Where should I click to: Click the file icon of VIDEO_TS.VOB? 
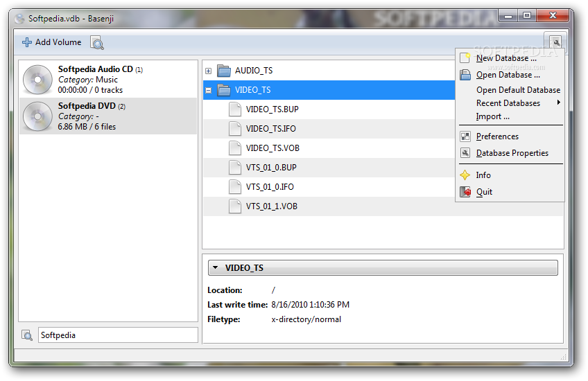click(235, 148)
